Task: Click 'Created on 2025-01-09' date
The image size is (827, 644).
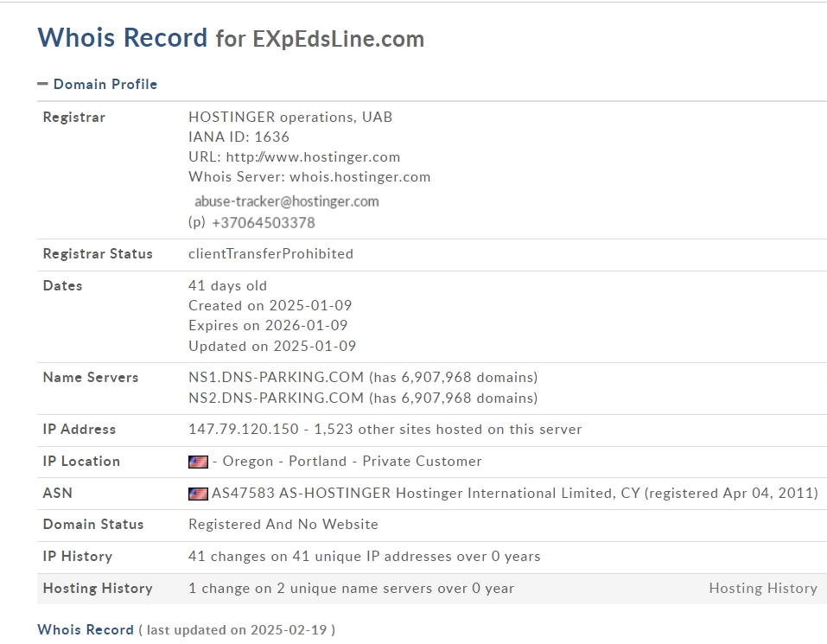Action: point(270,305)
